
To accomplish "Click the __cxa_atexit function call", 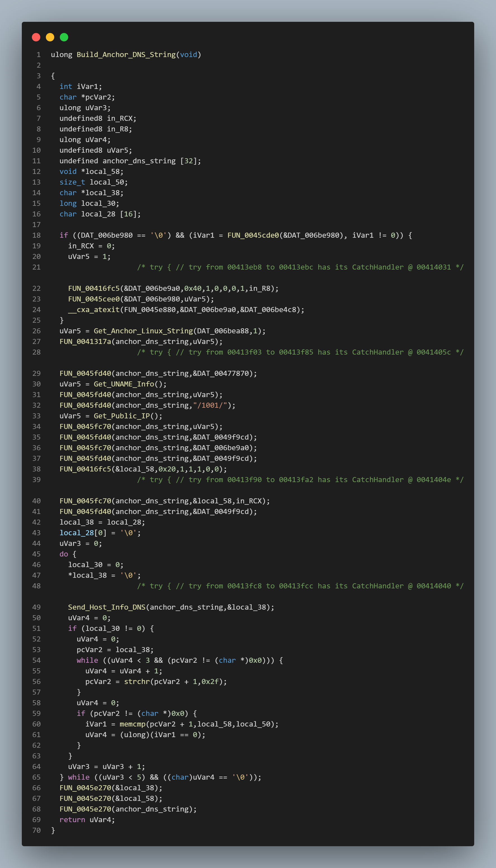I will coord(94,310).
